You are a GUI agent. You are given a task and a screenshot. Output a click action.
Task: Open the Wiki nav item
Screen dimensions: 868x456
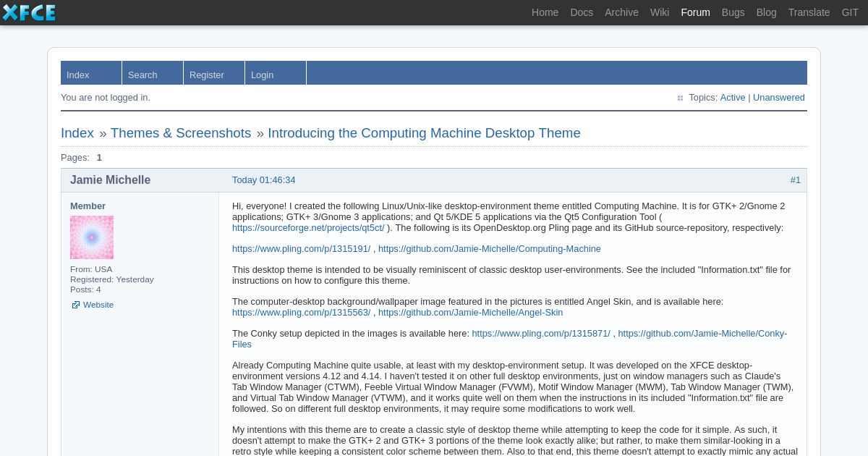pyautogui.click(x=660, y=12)
